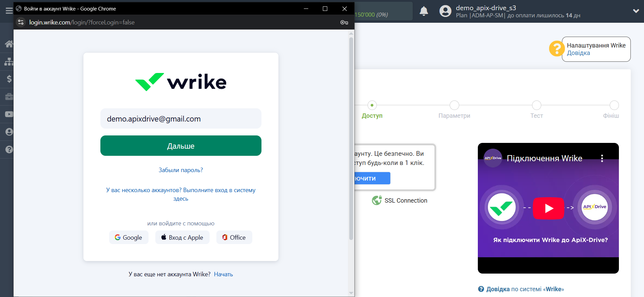Play the Підключення Wrike video
644x297 pixels.
pyautogui.click(x=548, y=208)
